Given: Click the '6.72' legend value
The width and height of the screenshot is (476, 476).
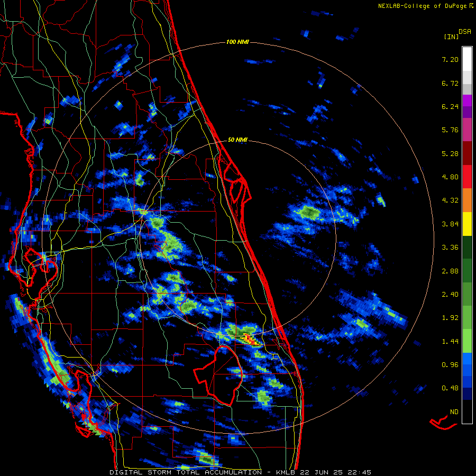Looking at the screenshot, I should pyautogui.click(x=450, y=83).
